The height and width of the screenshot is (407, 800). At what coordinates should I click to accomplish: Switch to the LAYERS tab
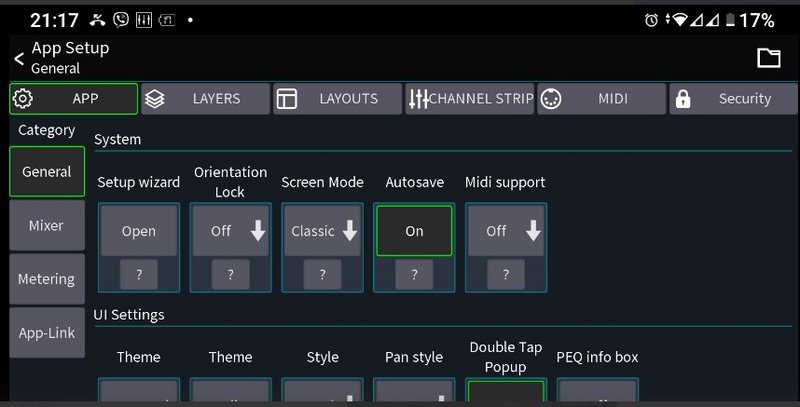[x=206, y=99]
